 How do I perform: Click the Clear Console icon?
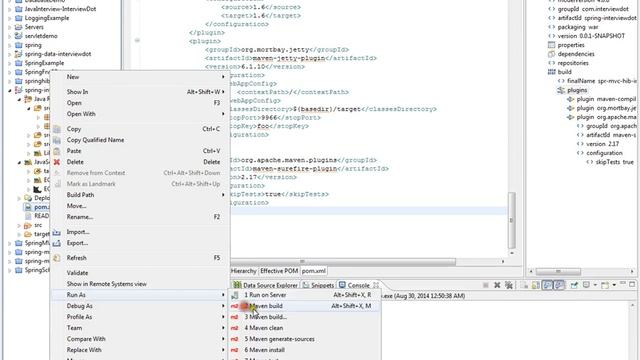[524, 285]
